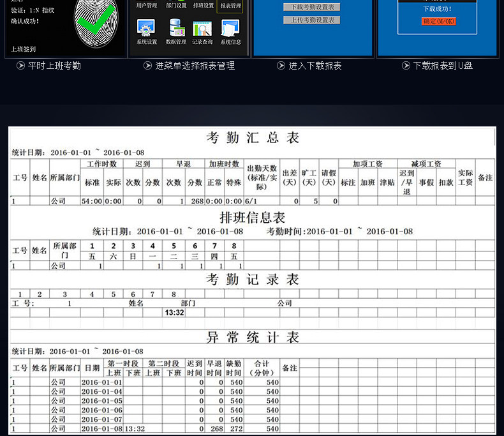The image size is (504, 436).
Task: Click the 第二时段 column header
Action: [163, 363]
